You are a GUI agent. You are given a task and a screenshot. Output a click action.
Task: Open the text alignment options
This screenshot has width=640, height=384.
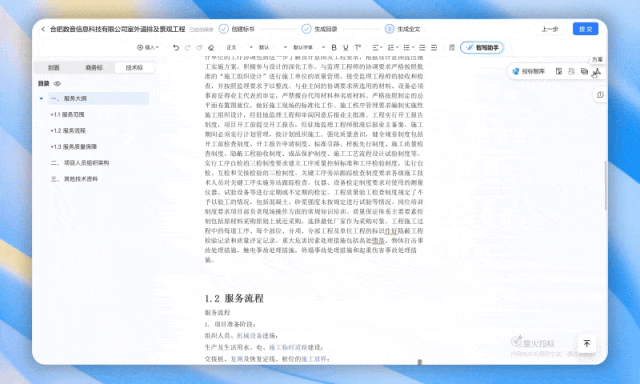tap(376, 48)
